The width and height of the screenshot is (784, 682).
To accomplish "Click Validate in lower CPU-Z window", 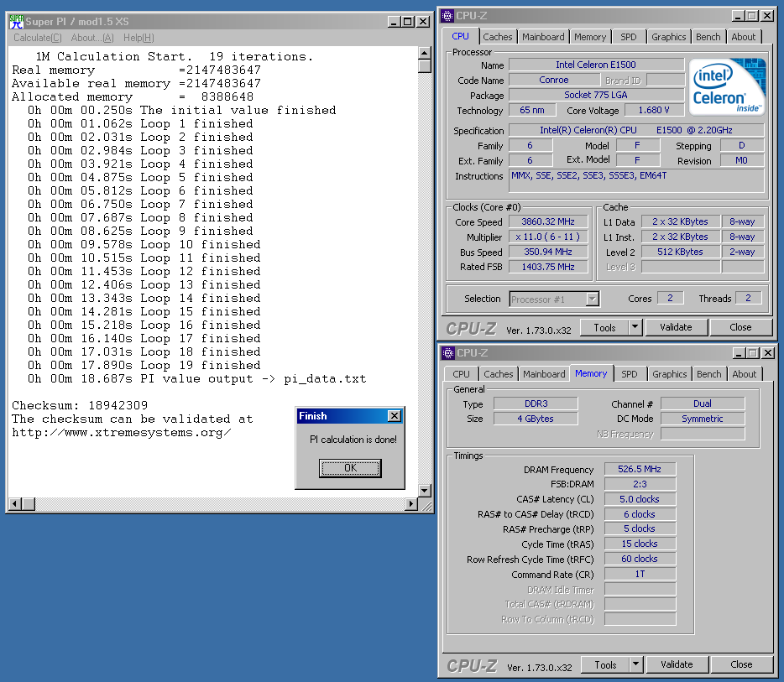I will (677, 665).
